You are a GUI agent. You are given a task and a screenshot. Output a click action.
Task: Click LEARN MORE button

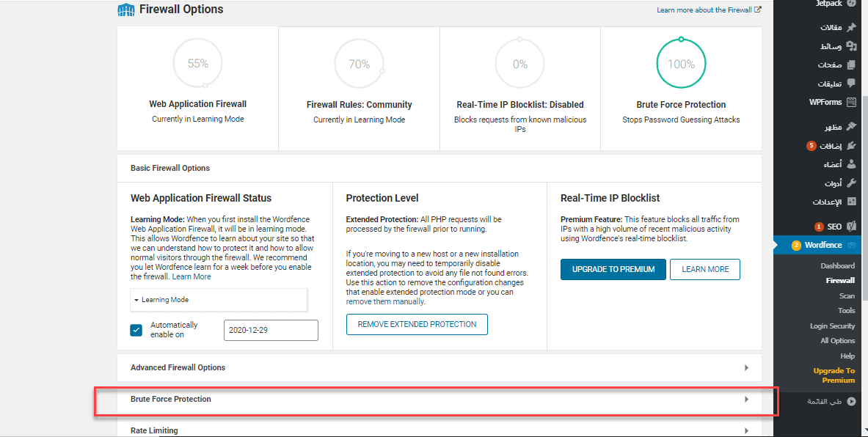point(705,269)
